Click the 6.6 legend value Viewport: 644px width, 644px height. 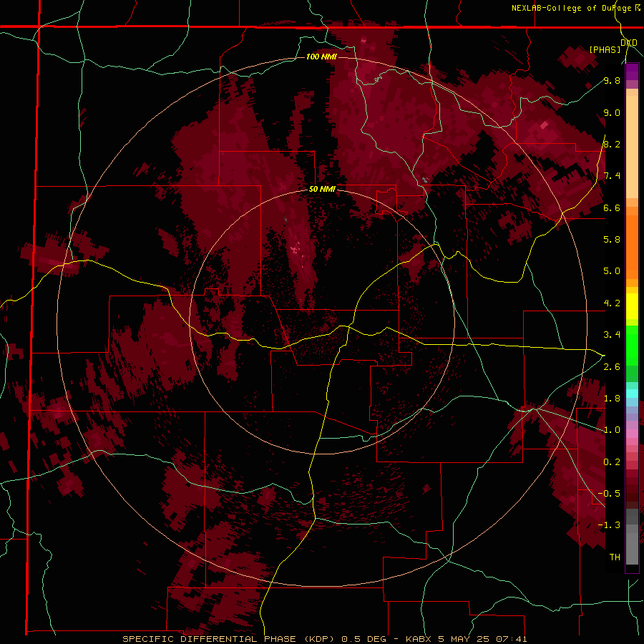(x=612, y=208)
